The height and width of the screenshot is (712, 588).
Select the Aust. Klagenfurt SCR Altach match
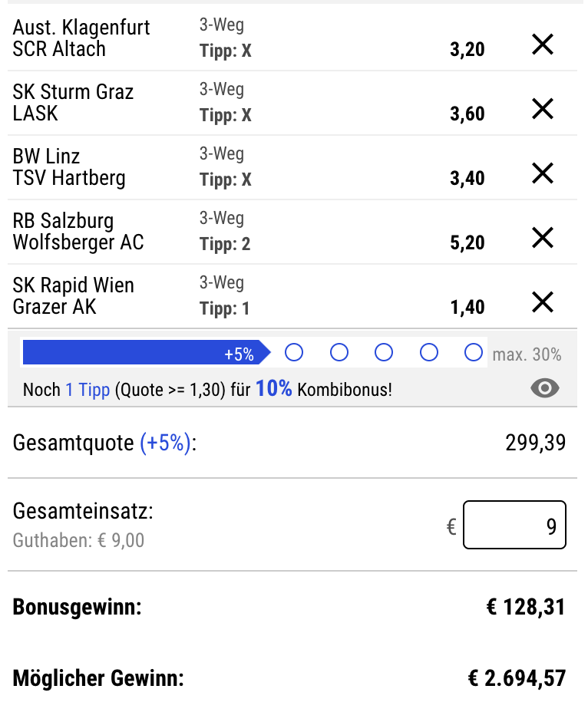click(81, 38)
